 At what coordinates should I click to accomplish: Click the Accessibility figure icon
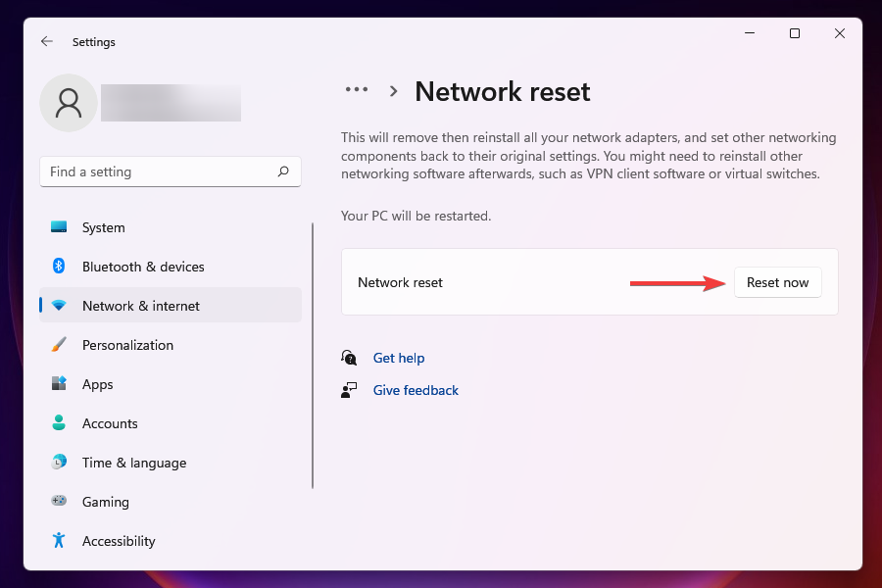(x=59, y=540)
